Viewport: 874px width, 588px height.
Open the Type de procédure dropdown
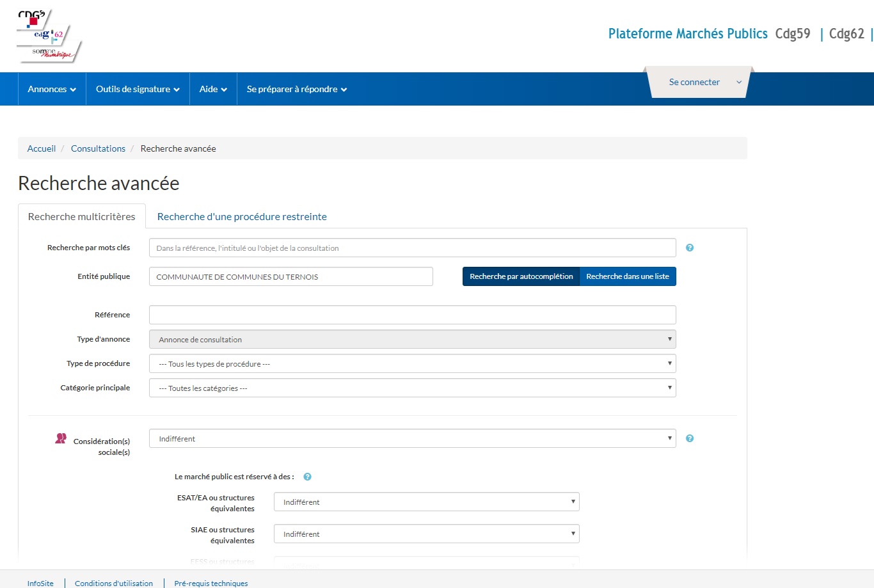(412, 363)
